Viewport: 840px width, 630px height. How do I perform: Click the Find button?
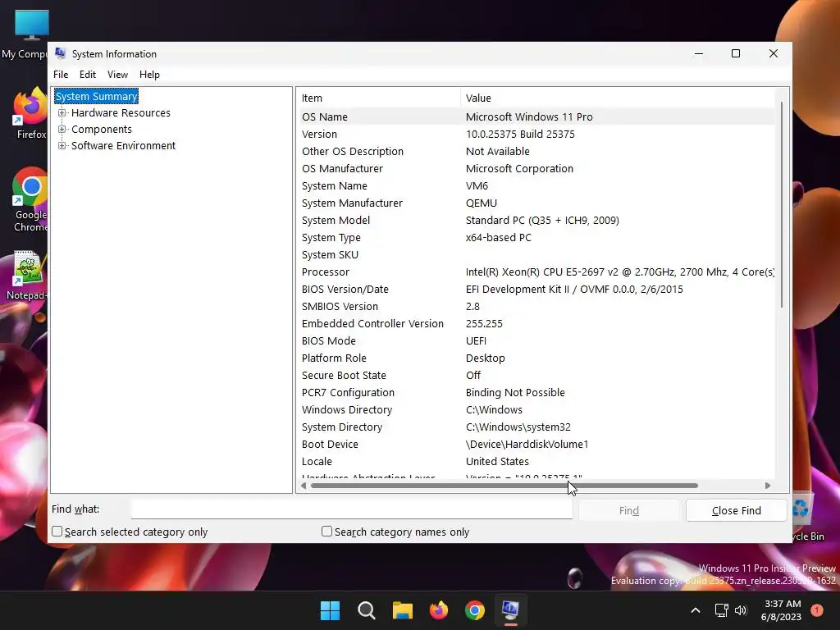tap(629, 510)
